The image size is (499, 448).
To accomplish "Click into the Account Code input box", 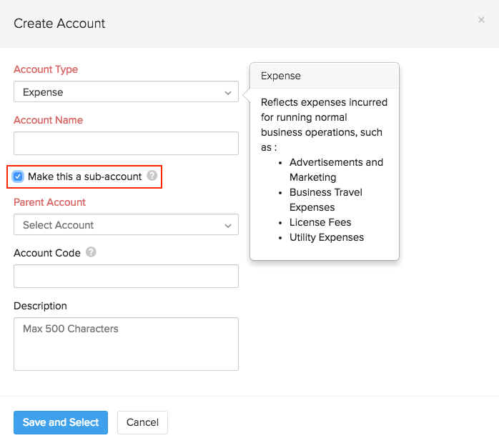I will pos(126,276).
